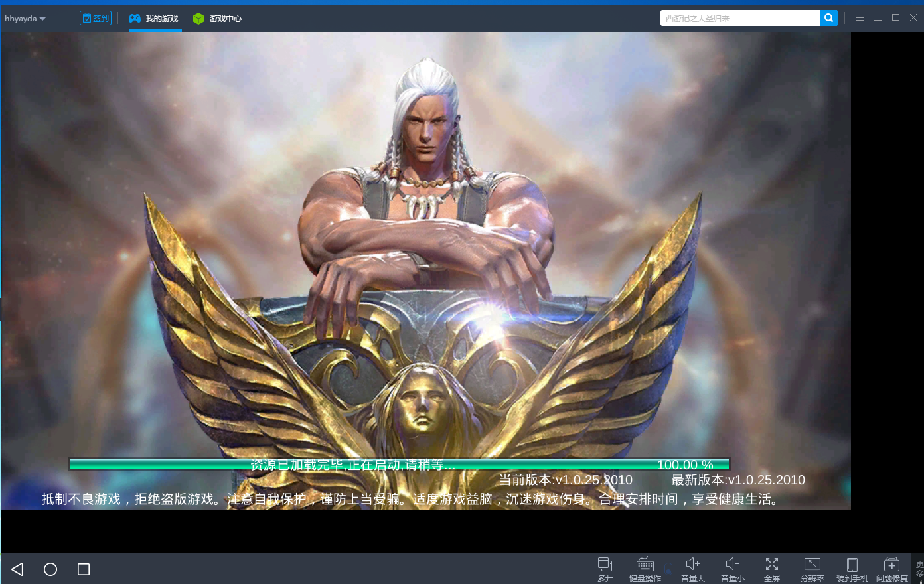Screen dimensions: 924x584
Task: Tap the Android recent apps square
Action: 84,569
